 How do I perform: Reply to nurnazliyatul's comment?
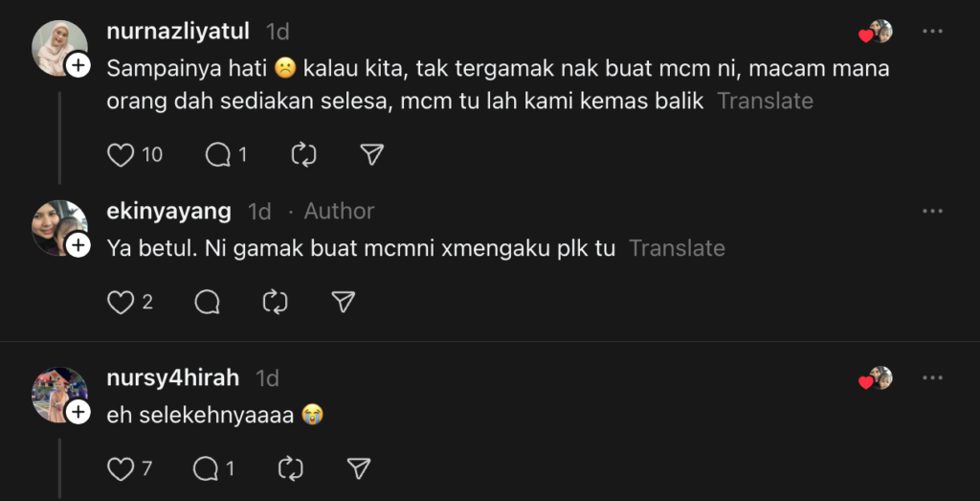tap(219, 155)
